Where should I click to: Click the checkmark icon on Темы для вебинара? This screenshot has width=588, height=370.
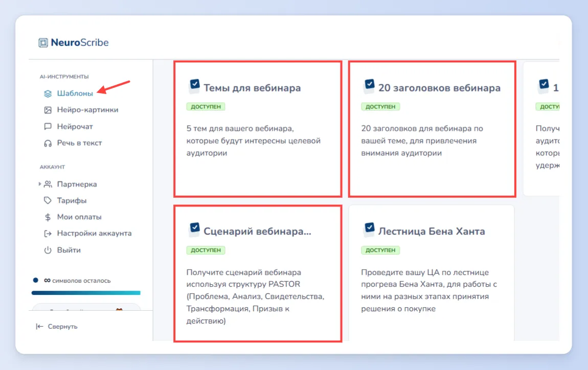tap(194, 84)
